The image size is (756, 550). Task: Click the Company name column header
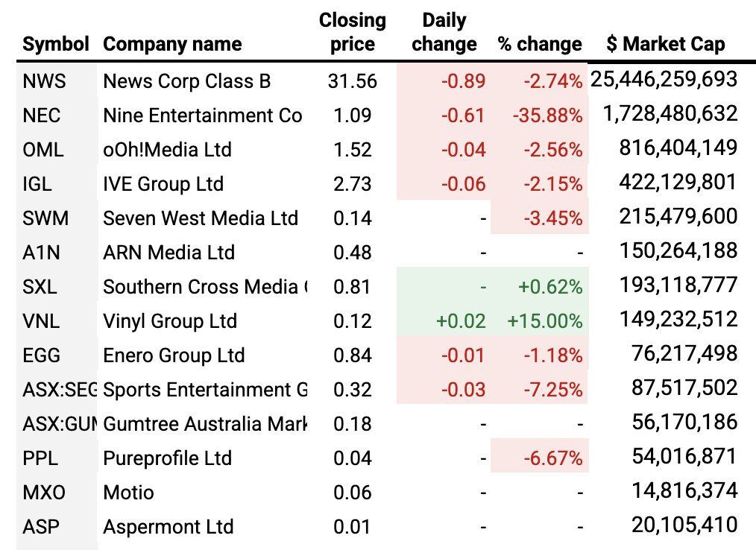click(x=172, y=44)
